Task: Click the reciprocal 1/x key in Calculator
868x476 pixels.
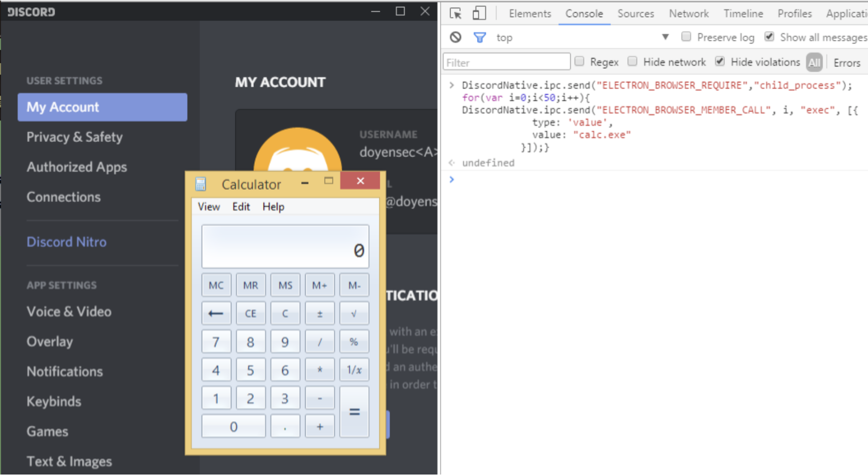Action: click(x=354, y=370)
